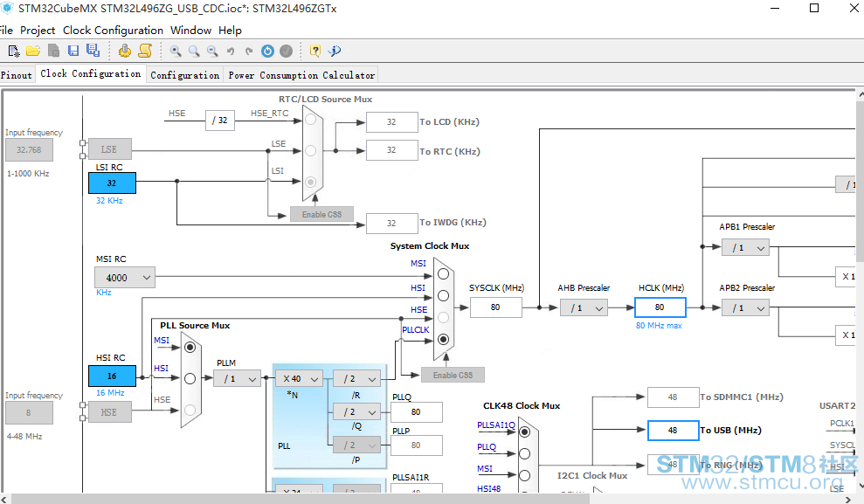
Task: Generate source code with the gear icon
Action: pos(125,51)
